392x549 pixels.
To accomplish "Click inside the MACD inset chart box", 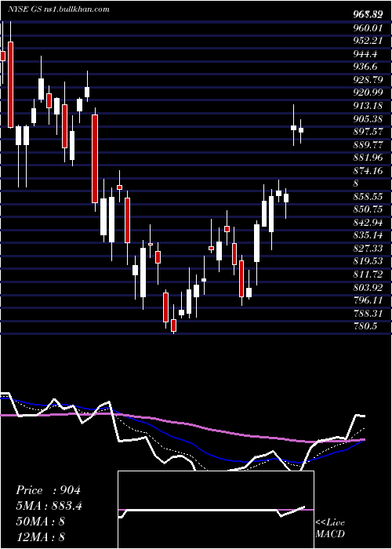I will click(216, 510).
